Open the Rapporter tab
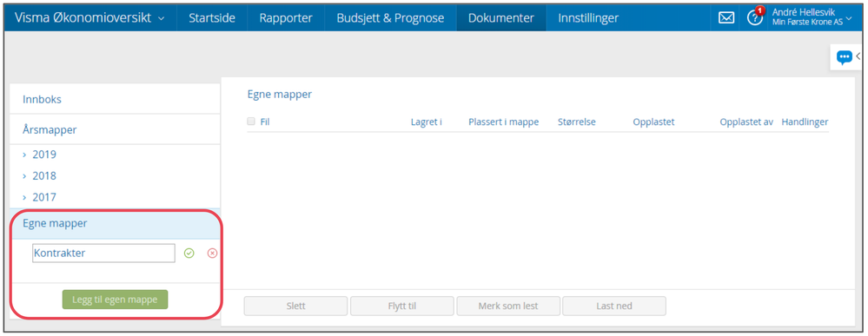Viewport: 868px width, 336px height. [x=286, y=17]
